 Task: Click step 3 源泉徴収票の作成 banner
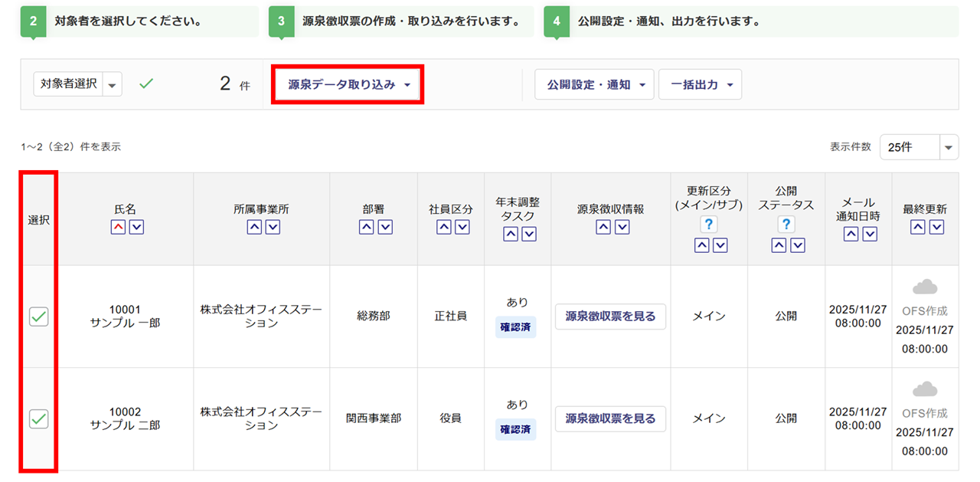pyautogui.click(x=401, y=21)
